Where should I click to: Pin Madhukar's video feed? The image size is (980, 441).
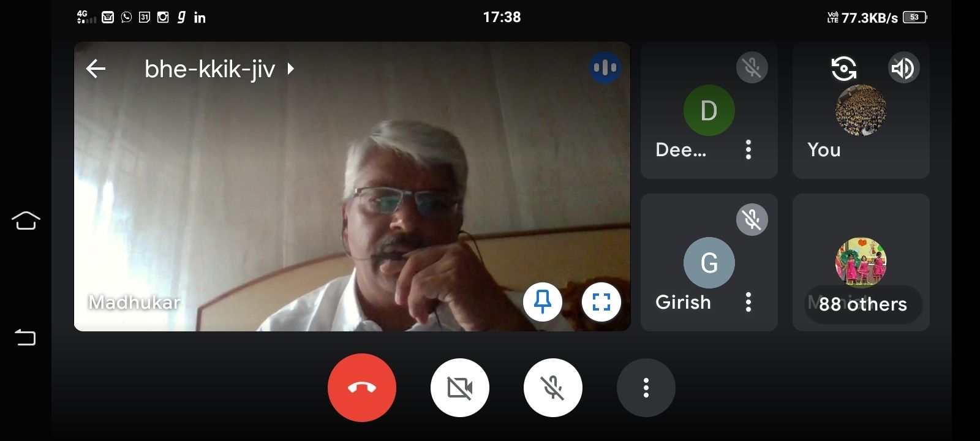click(542, 302)
